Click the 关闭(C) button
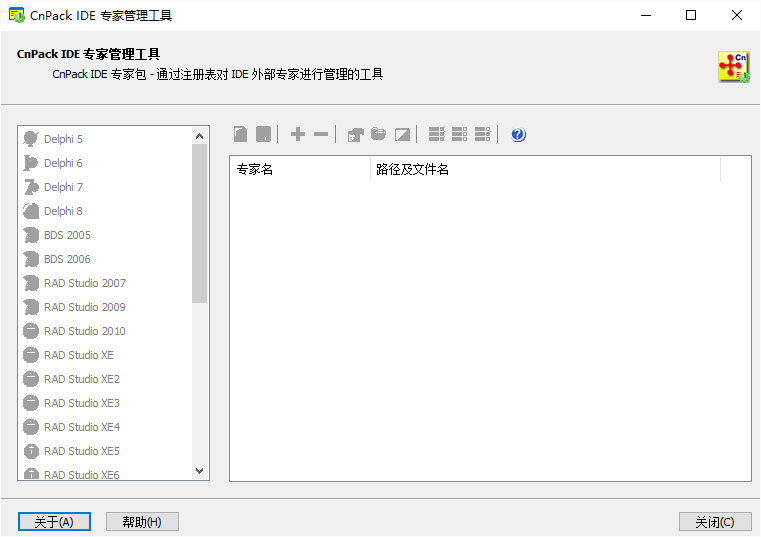This screenshot has width=761, height=537. (715, 522)
